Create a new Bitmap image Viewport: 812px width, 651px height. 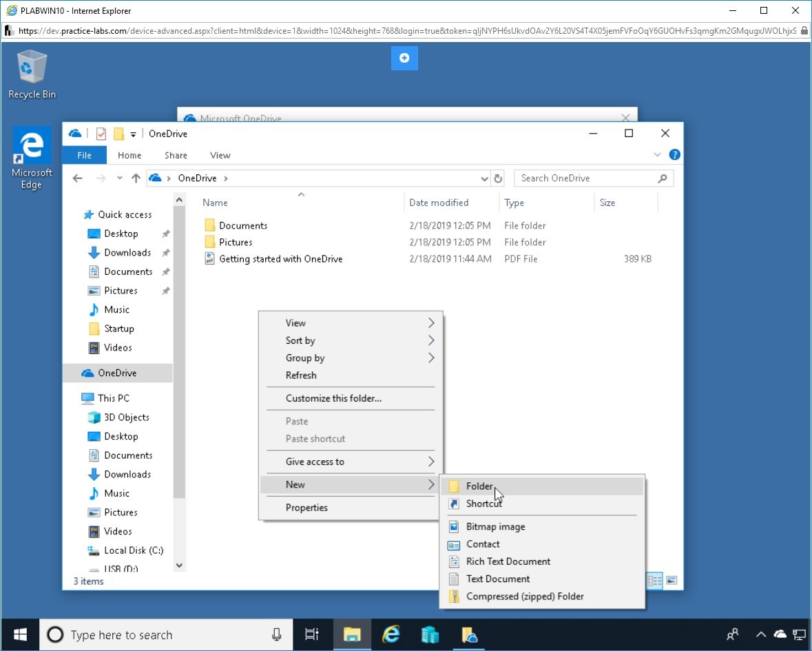point(542,526)
